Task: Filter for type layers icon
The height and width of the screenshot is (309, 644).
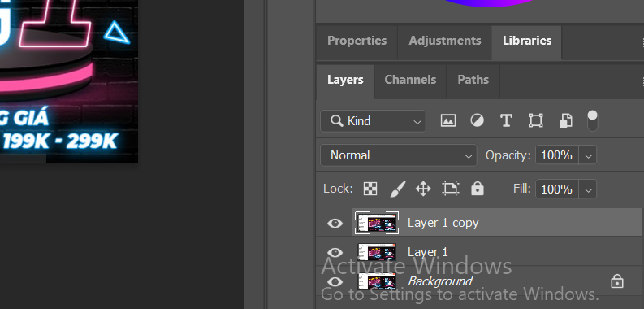Action: click(506, 120)
